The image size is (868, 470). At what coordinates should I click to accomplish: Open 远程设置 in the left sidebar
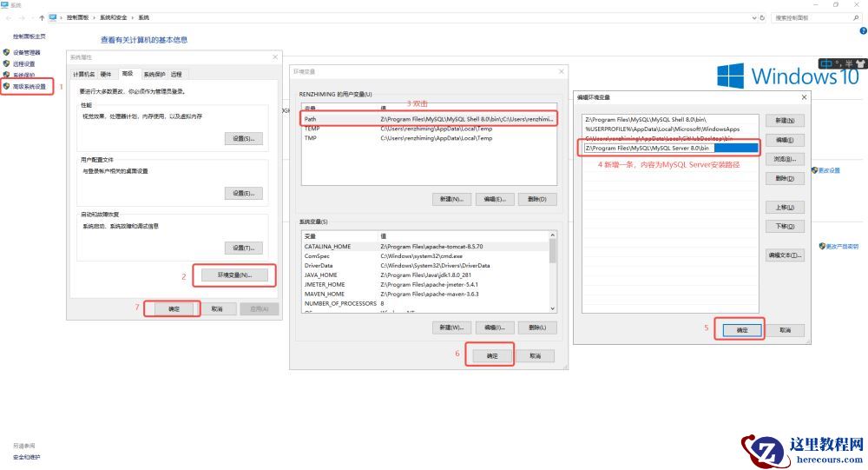pos(23,63)
